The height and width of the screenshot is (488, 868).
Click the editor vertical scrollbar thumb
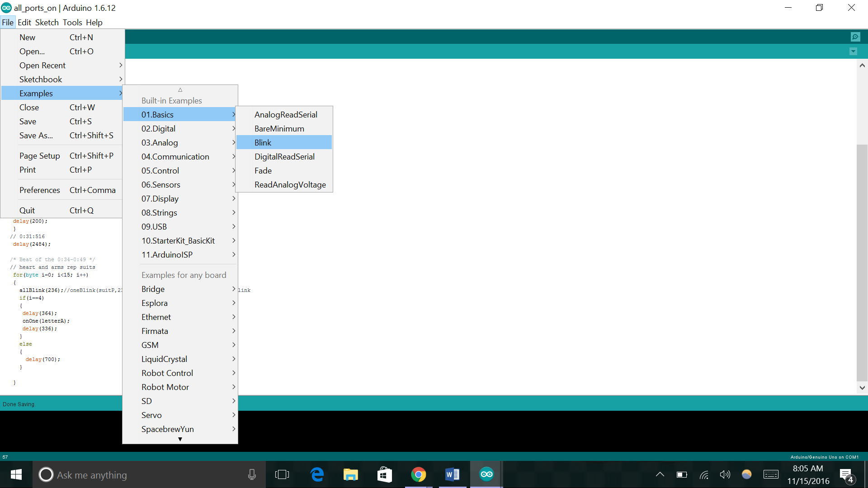862,262
